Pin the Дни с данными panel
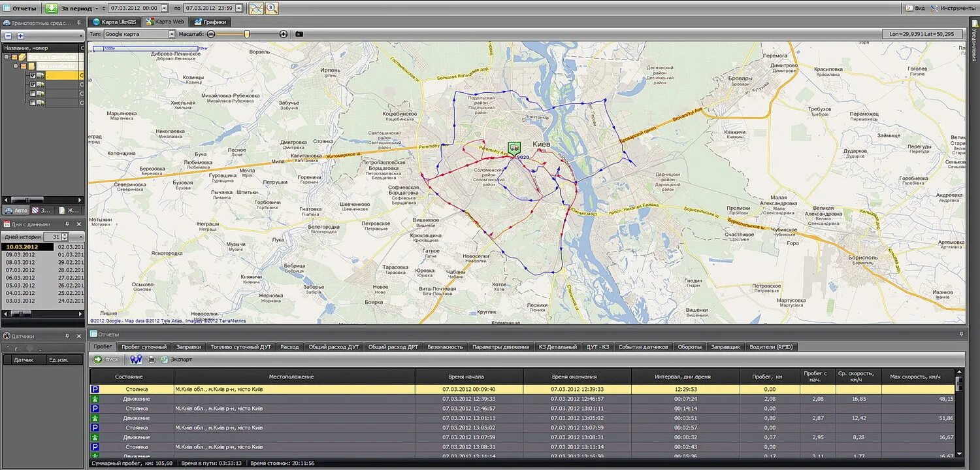980x470 pixels. click(x=68, y=224)
